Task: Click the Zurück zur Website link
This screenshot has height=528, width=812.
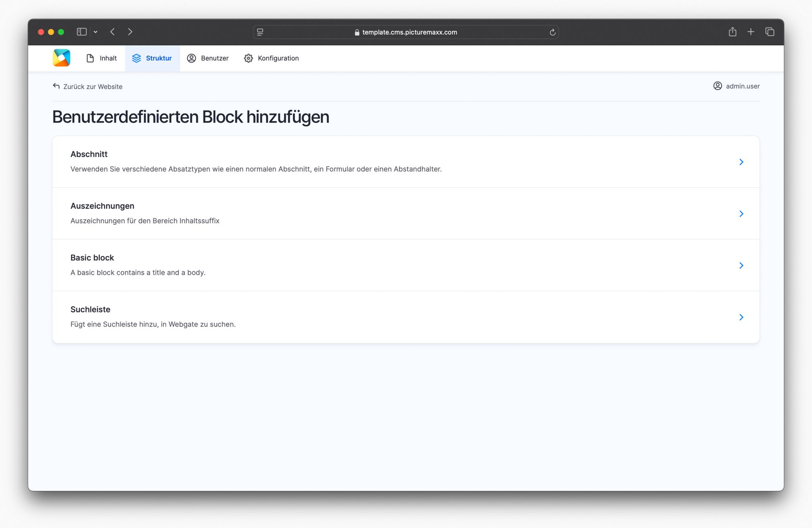Action: point(88,86)
